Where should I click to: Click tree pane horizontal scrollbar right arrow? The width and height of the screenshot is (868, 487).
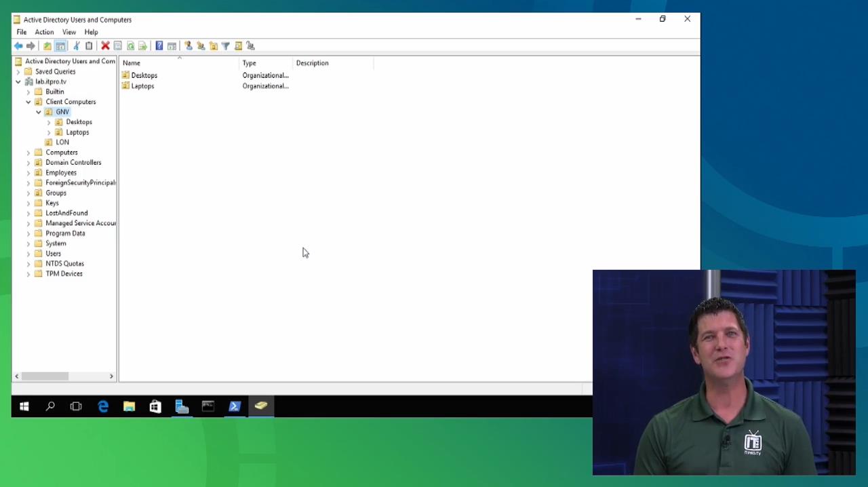click(x=111, y=376)
